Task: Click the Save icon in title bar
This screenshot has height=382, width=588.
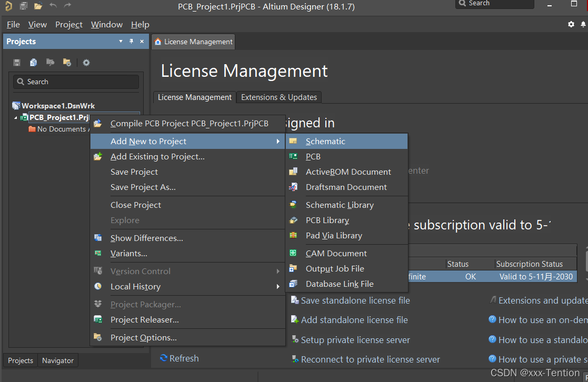Action: click(x=23, y=6)
